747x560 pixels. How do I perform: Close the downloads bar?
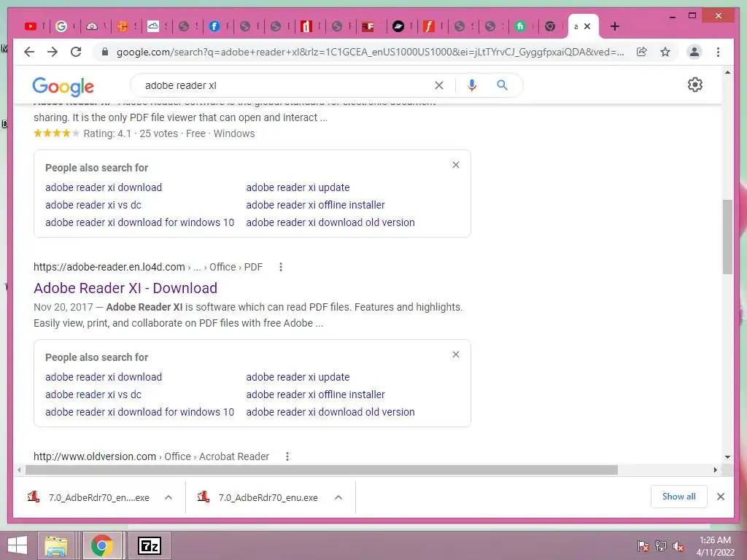tap(721, 497)
